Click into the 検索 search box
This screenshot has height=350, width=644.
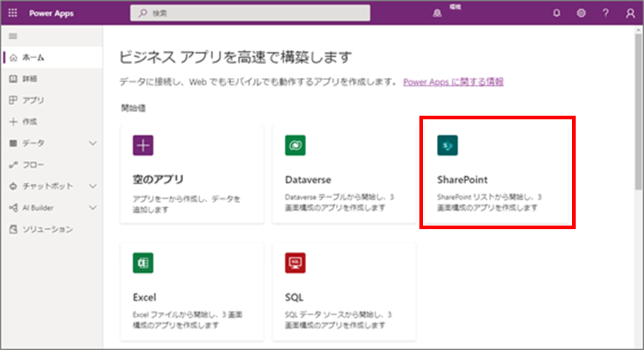pos(250,13)
